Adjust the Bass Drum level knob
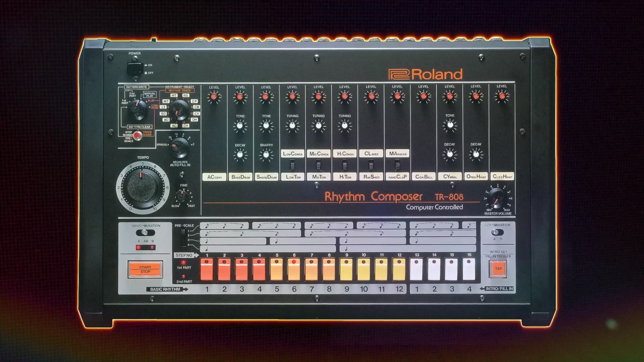 [240, 97]
